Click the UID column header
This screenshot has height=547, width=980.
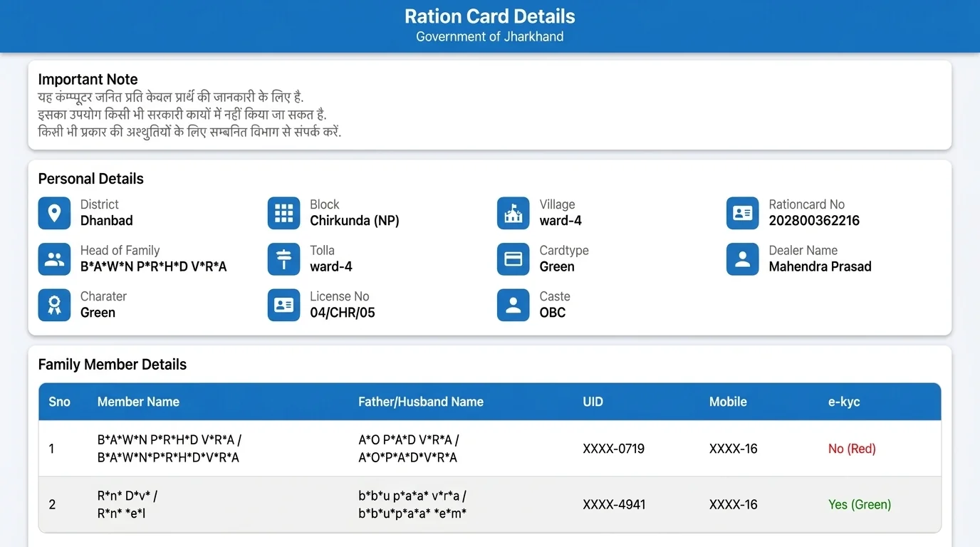point(593,402)
